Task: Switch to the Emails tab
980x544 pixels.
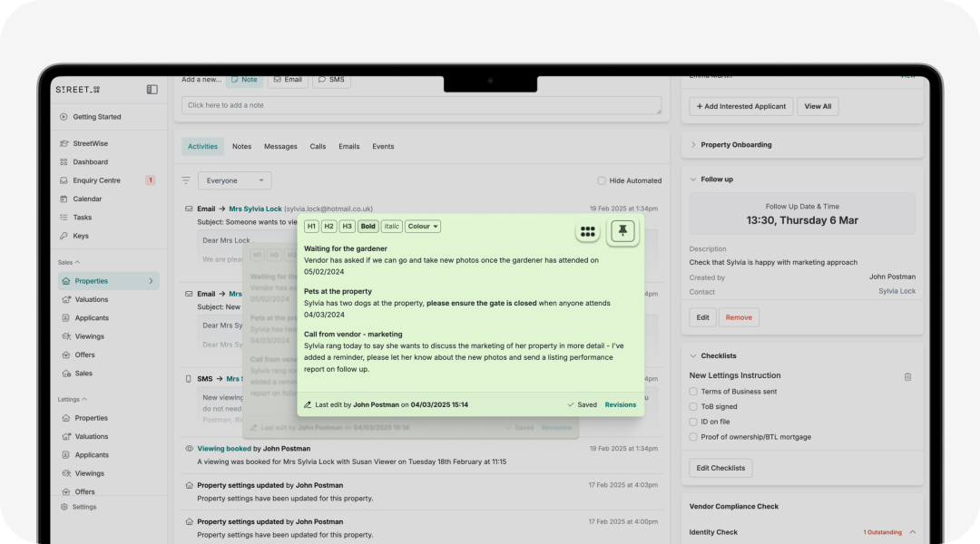Action: [348, 147]
